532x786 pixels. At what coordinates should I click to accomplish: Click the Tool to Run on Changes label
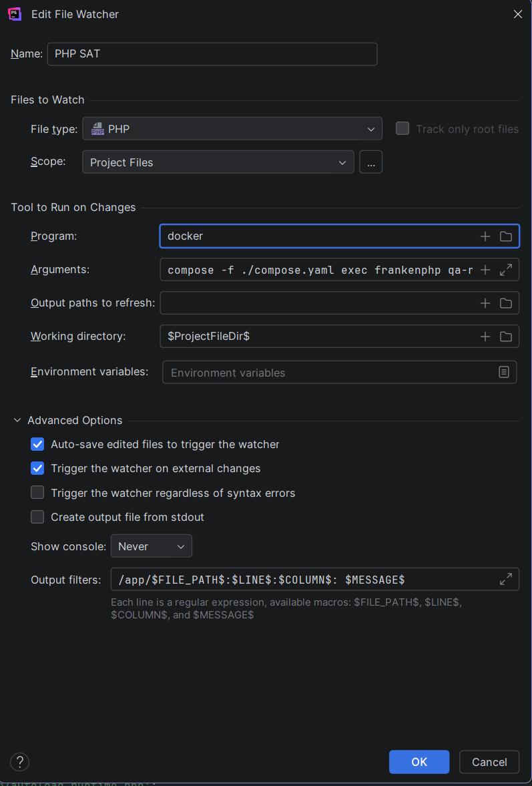pyautogui.click(x=73, y=207)
